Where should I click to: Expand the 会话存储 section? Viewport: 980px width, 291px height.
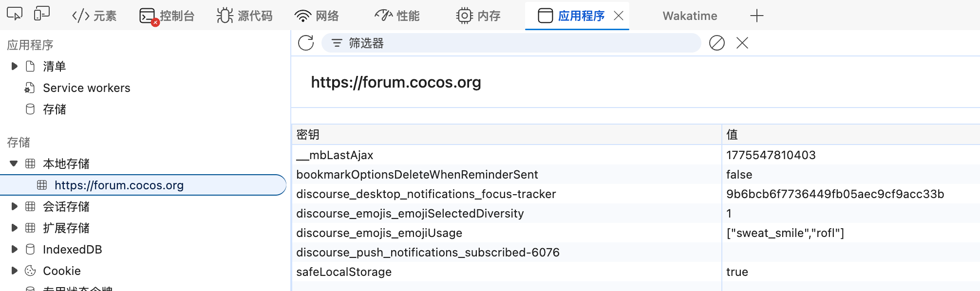pos(15,207)
